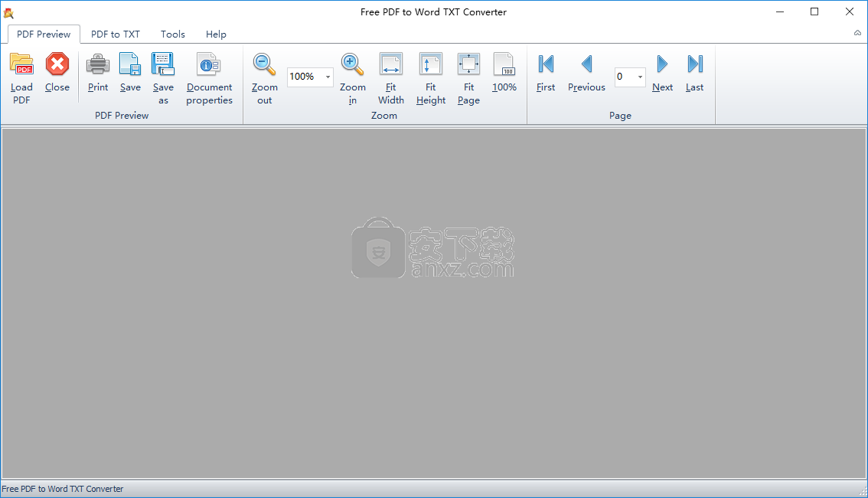Open the zoom percentage dropdown
The width and height of the screenshot is (868, 498).
(328, 77)
